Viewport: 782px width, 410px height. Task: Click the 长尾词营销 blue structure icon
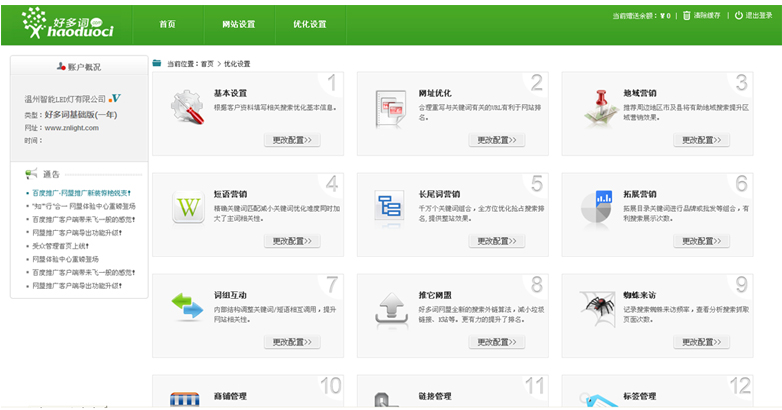pyautogui.click(x=390, y=207)
